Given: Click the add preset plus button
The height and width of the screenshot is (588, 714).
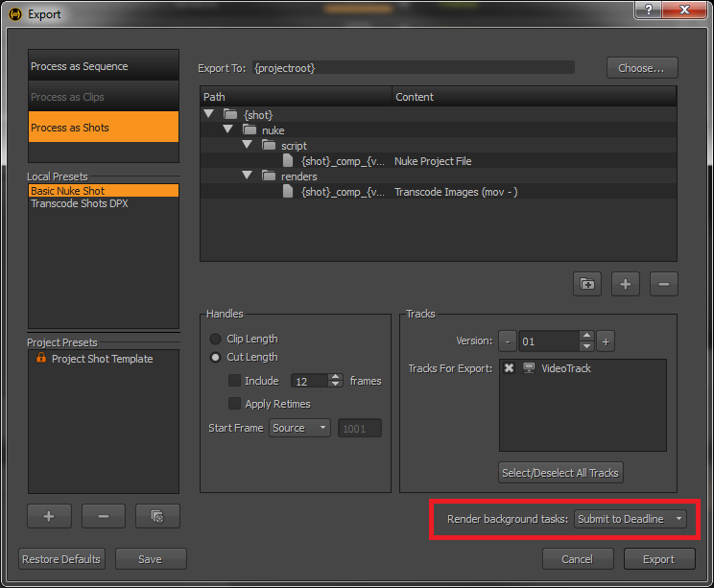Looking at the screenshot, I should (49, 516).
